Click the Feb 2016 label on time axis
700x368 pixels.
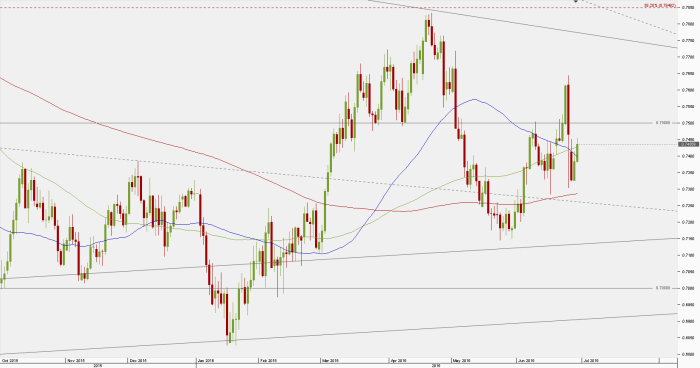pos(268,360)
